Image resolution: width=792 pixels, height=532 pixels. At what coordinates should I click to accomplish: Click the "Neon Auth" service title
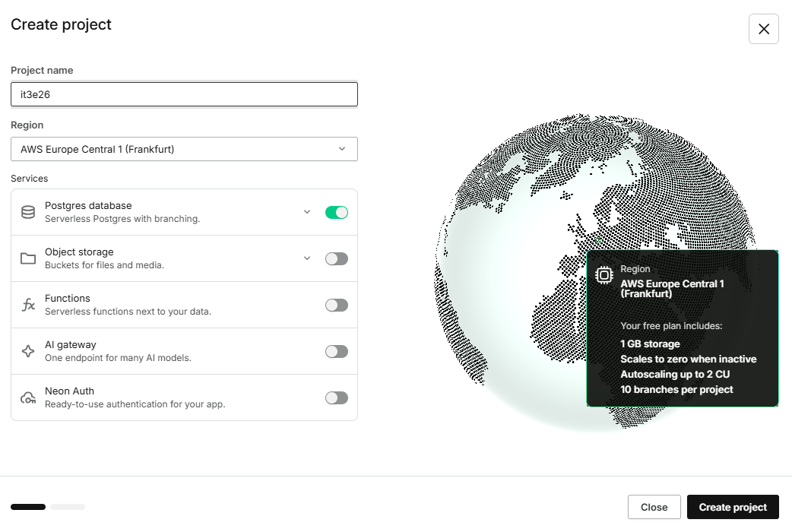click(x=70, y=391)
